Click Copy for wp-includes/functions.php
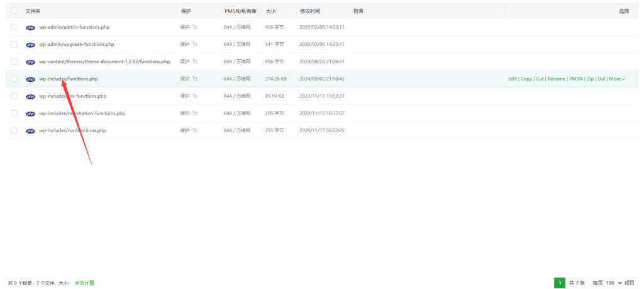644x289 pixels. point(526,79)
